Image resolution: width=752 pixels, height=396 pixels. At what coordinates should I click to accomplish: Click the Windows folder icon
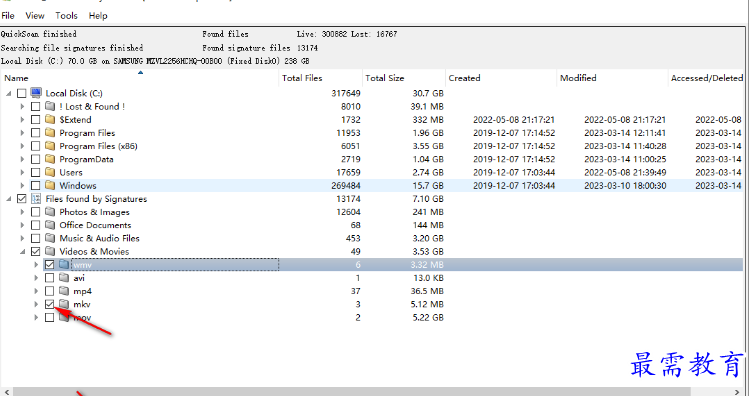coord(50,186)
